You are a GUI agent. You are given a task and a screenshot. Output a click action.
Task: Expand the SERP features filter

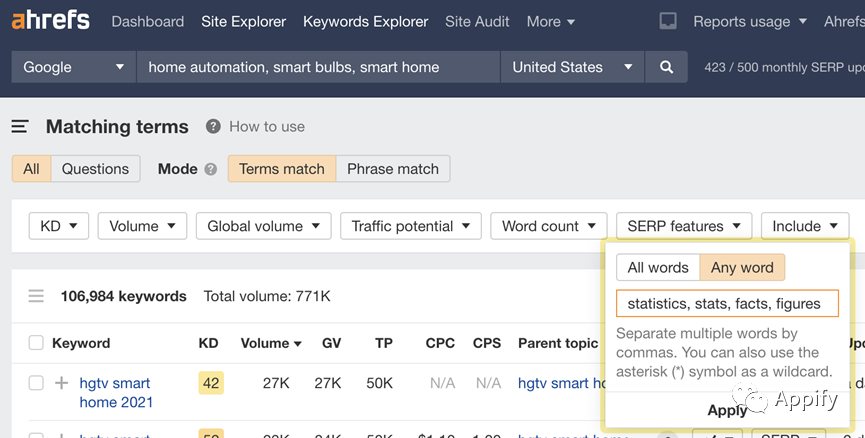point(684,226)
